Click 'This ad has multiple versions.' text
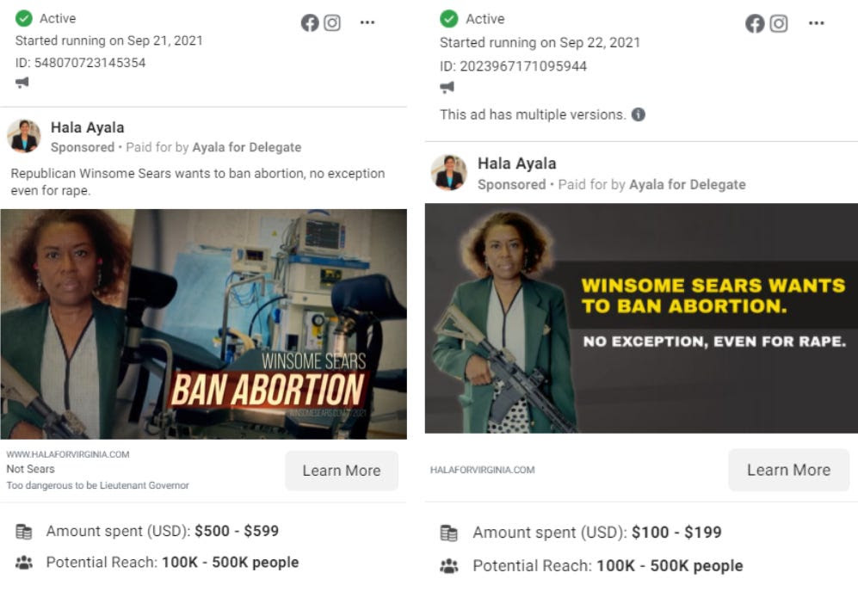The height and width of the screenshot is (616, 858). [x=533, y=114]
